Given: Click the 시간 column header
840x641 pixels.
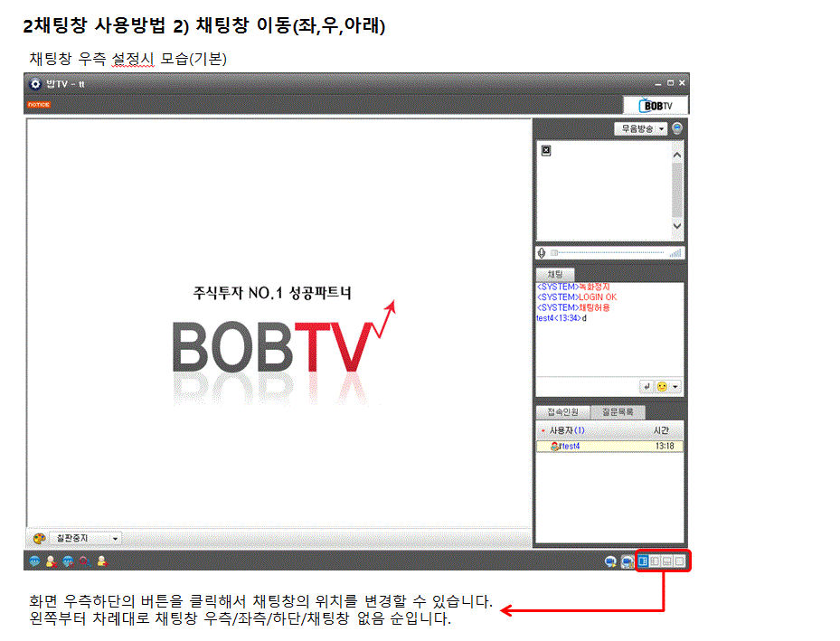Looking at the screenshot, I should pyautogui.click(x=661, y=430).
